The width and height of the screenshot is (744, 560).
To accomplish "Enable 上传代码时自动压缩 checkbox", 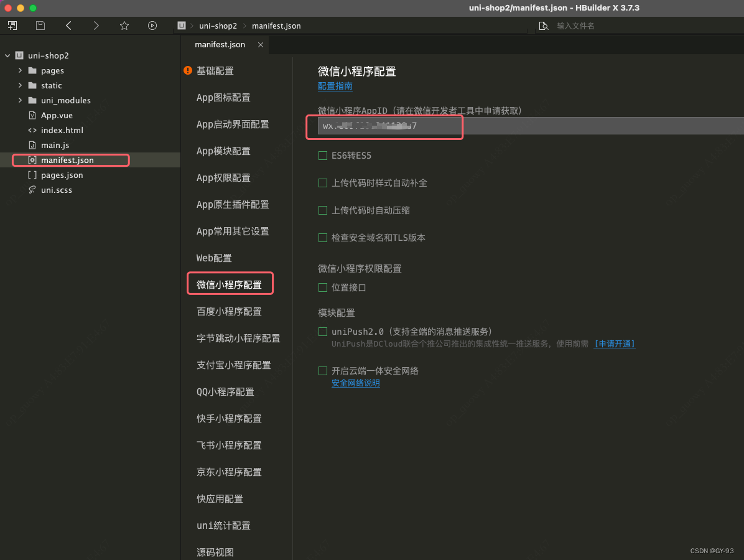I will (323, 210).
